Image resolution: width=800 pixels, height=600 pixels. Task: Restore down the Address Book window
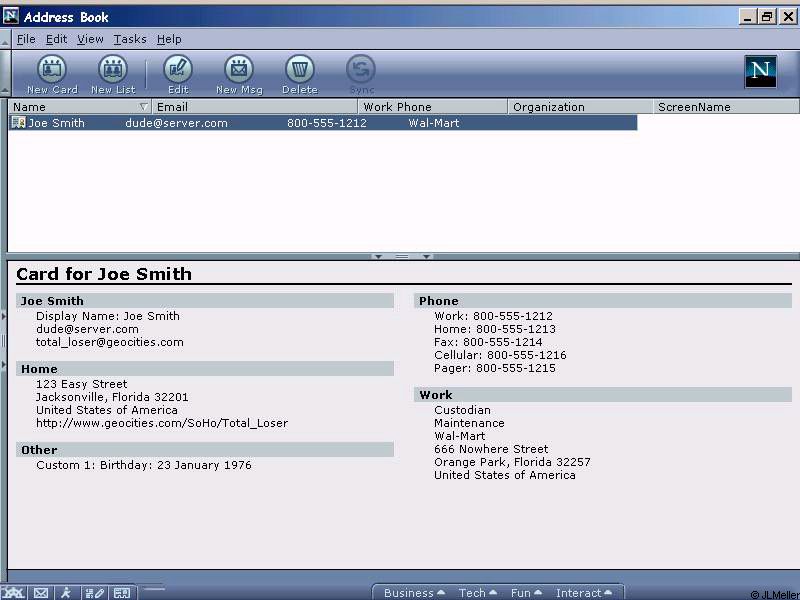767,17
